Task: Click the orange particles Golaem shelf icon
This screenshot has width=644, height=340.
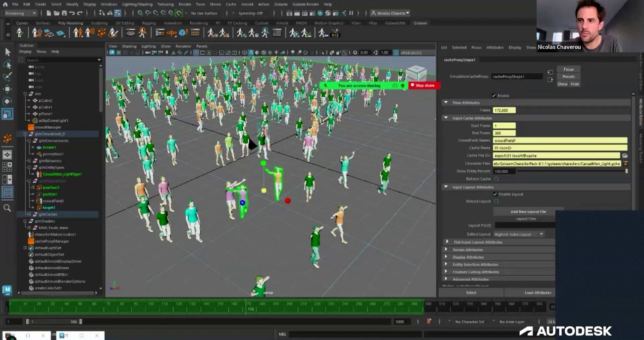Action: tap(101, 33)
